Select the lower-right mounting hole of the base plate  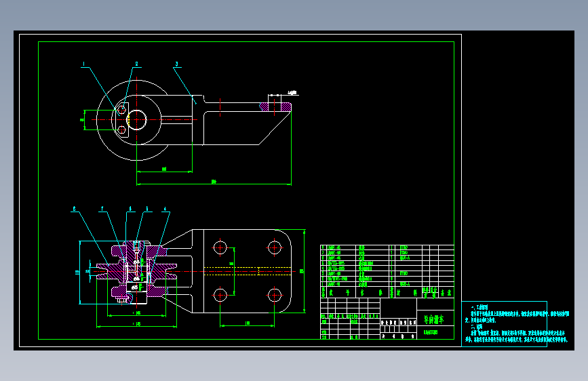[x=275, y=295]
